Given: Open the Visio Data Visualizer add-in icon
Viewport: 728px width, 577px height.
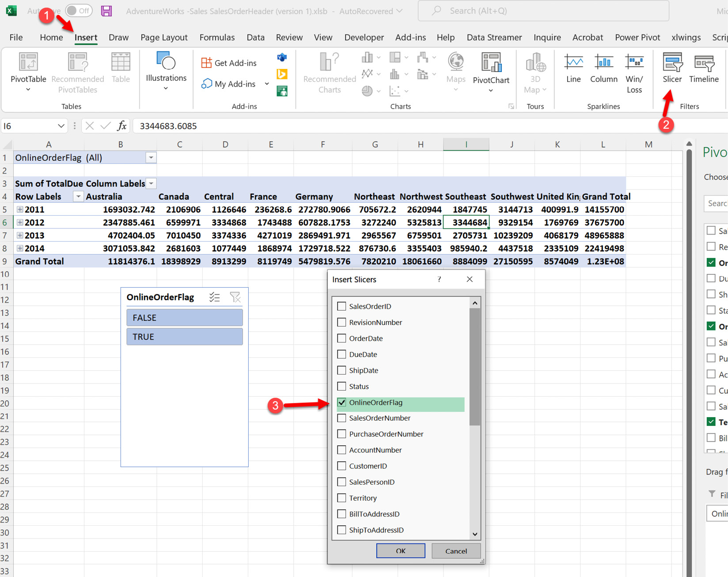Looking at the screenshot, I should coord(282,57).
